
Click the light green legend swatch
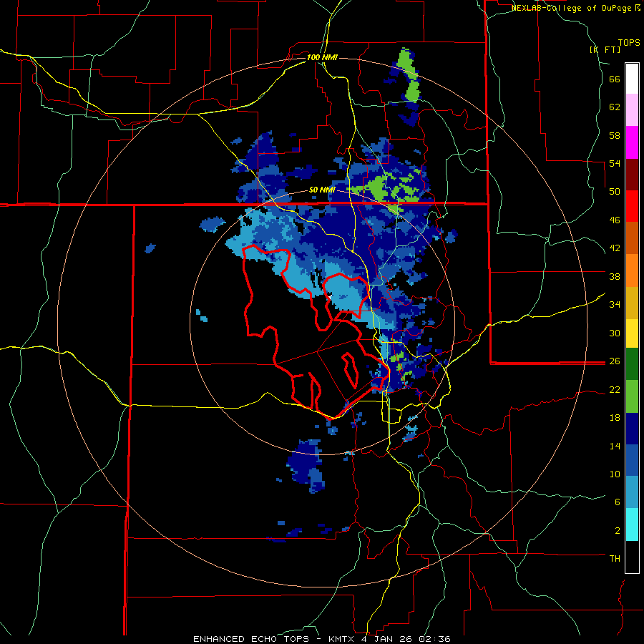[x=632, y=396]
